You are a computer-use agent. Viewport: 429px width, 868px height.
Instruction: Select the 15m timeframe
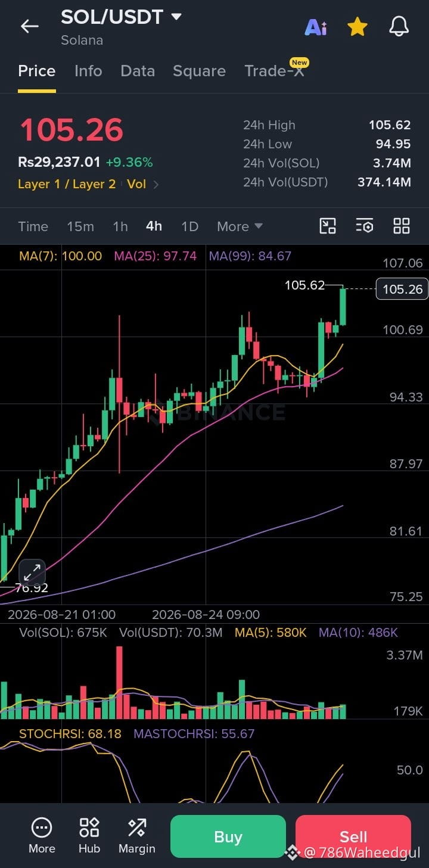pyautogui.click(x=80, y=226)
